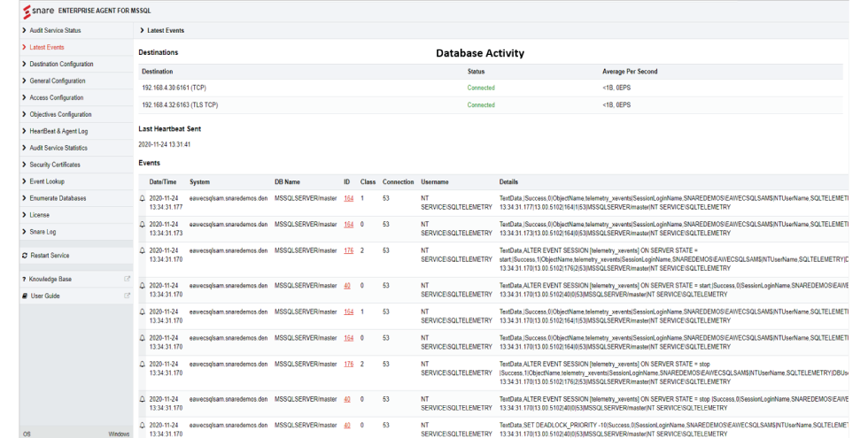Screen dimensions: 868x438
Task: Click the Knowledge Base question mark icon
Action: click(x=24, y=280)
